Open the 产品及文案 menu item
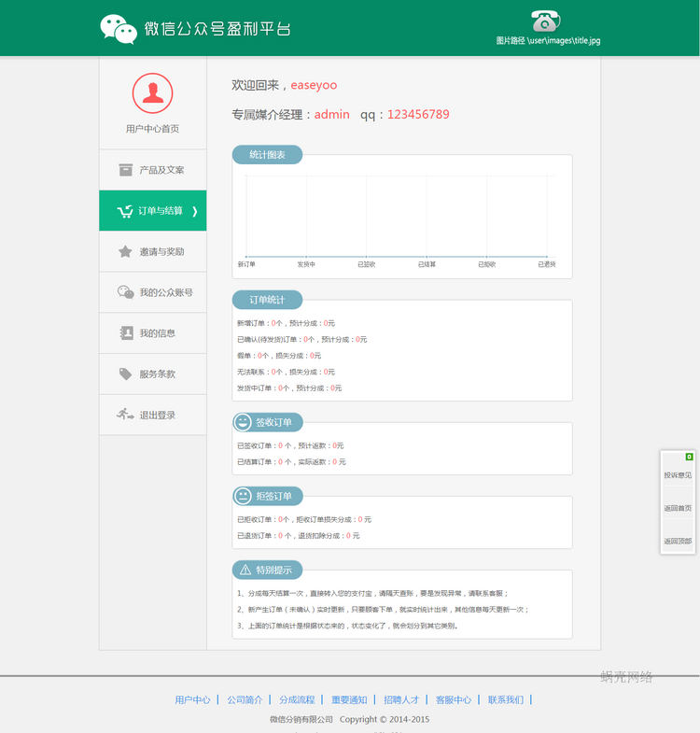 (153, 170)
